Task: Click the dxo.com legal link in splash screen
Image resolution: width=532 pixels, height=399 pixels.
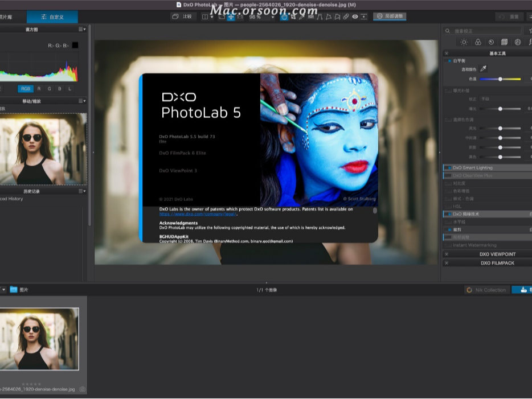Action: click(177, 215)
